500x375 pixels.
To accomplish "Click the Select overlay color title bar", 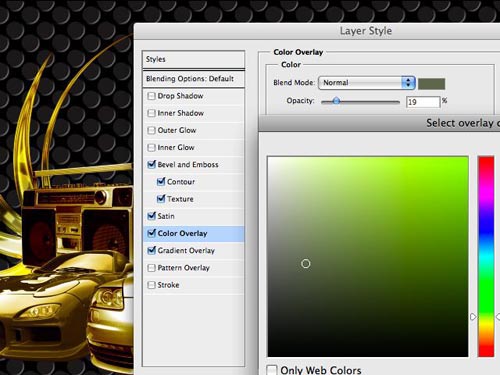I will point(379,123).
